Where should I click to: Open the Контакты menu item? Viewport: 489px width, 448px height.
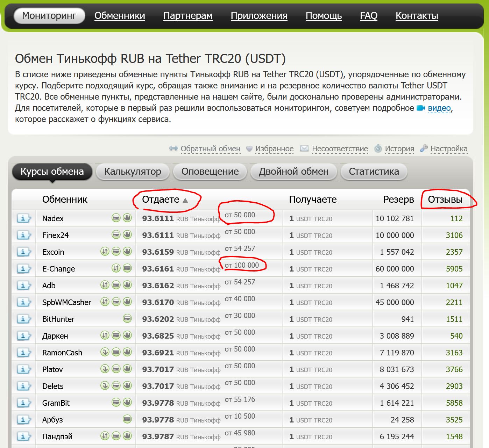[x=417, y=16]
